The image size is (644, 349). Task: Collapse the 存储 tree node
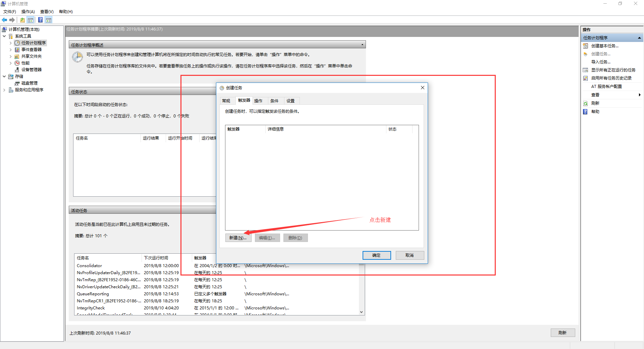pyautogui.click(x=4, y=77)
